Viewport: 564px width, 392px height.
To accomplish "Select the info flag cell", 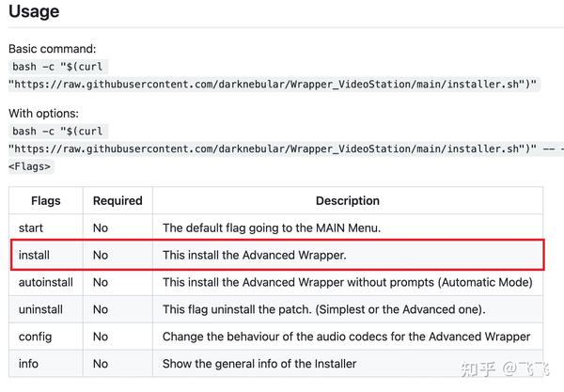I will coord(28,364).
